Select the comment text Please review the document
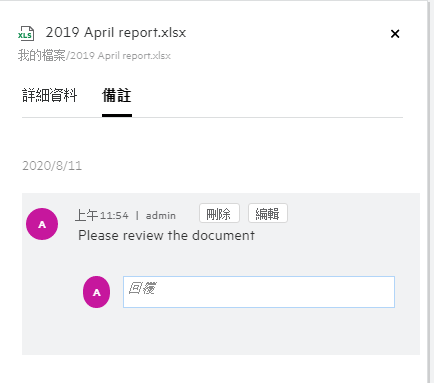The width and height of the screenshot is (434, 383). pos(166,235)
